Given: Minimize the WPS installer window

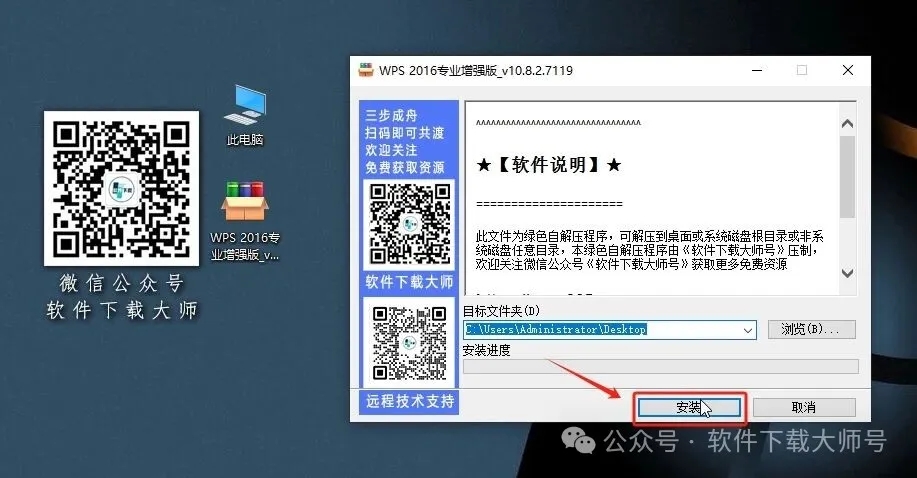Looking at the screenshot, I should pos(757,70).
